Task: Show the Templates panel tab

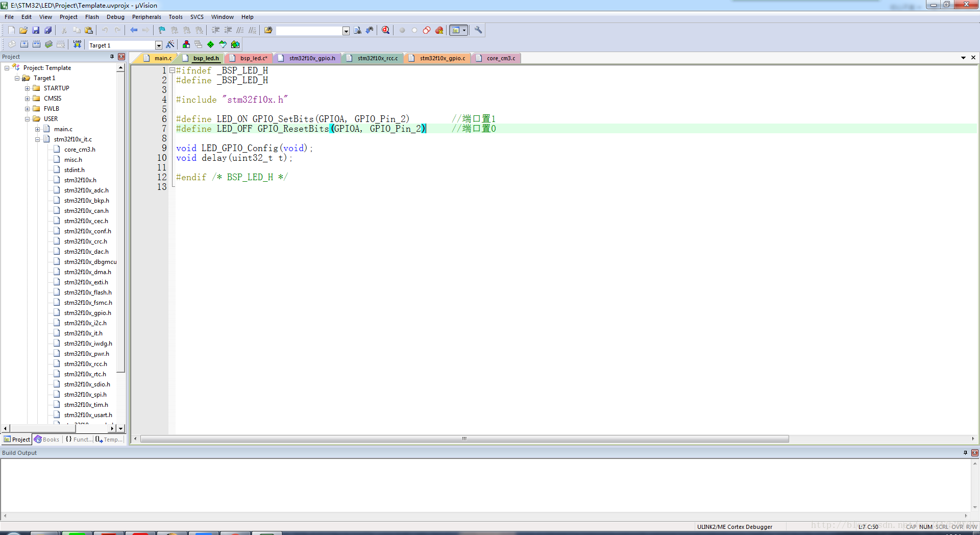Action: pyautogui.click(x=109, y=440)
